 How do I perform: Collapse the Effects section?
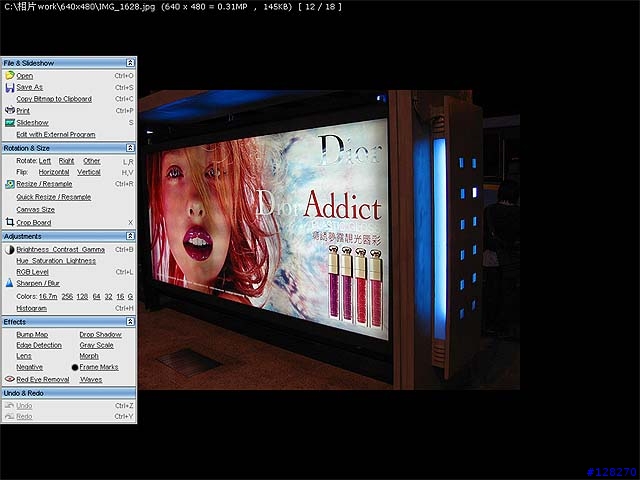coord(130,322)
